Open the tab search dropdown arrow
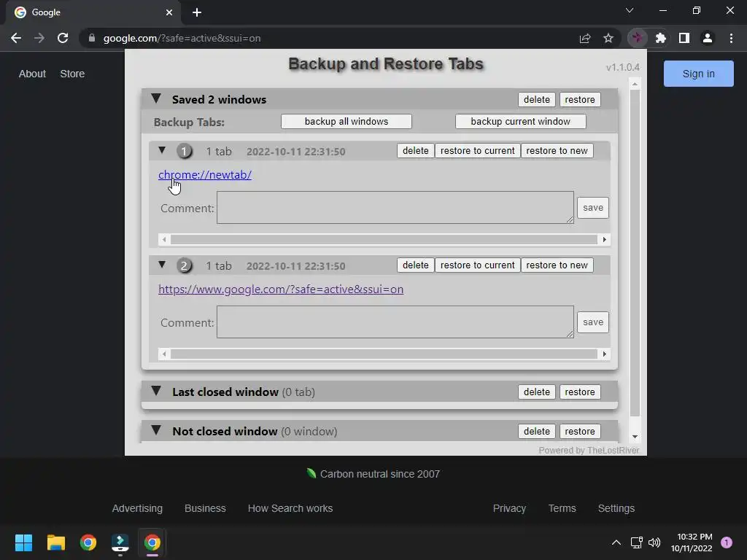This screenshot has width=747, height=560. tap(630, 10)
